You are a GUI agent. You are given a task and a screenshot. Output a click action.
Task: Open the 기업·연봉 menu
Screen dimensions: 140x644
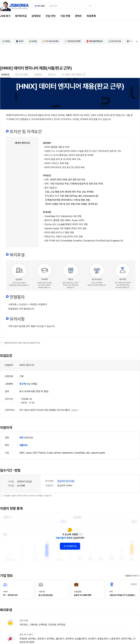pyautogui.click(x=65, y=16)
